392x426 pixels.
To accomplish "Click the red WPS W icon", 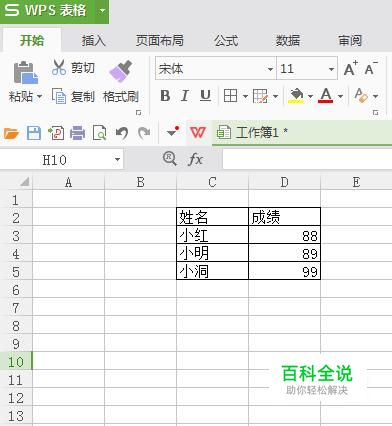I will [x=198, y=133].
